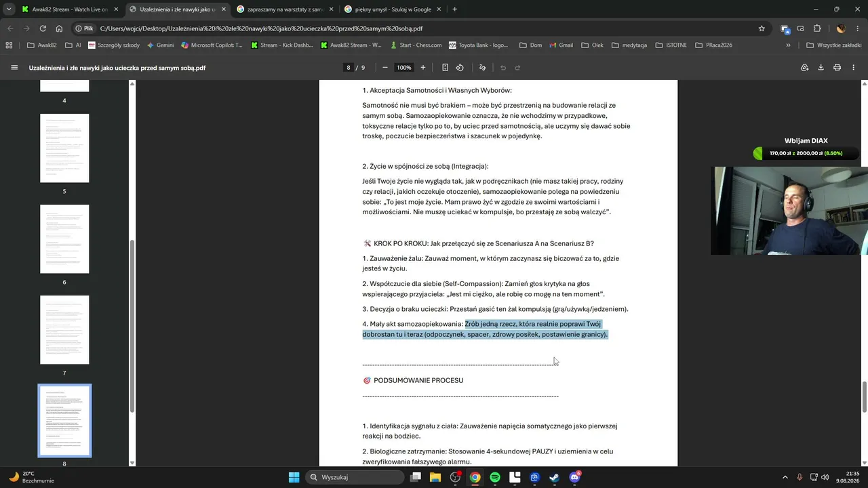868x488 pixels.
Task: Open the PDF sidebar hamburger menu
Action: (14, 68)
